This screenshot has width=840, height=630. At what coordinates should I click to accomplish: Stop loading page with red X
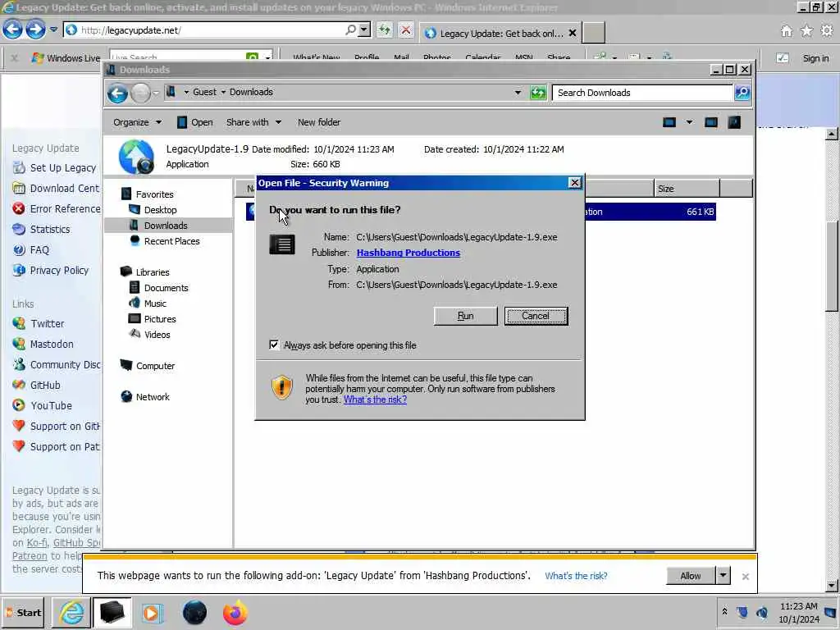(x=406, y=30)
